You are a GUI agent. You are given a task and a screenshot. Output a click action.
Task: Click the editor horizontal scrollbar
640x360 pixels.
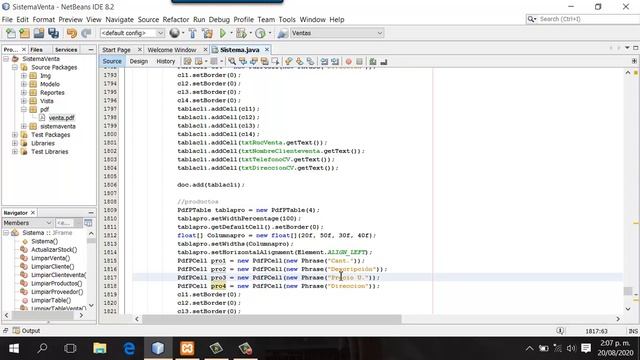click(271, 319)
